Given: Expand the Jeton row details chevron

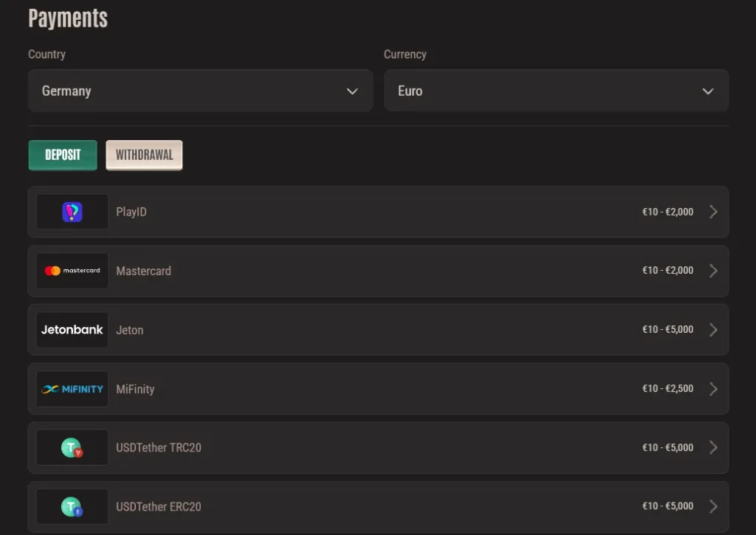Looking at the screenshot, I should [713, 330].
